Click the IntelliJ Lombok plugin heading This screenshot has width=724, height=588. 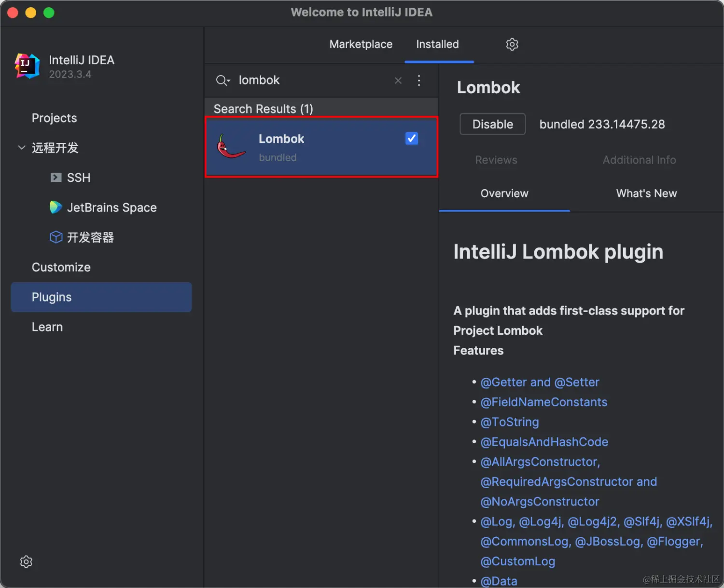558,252
